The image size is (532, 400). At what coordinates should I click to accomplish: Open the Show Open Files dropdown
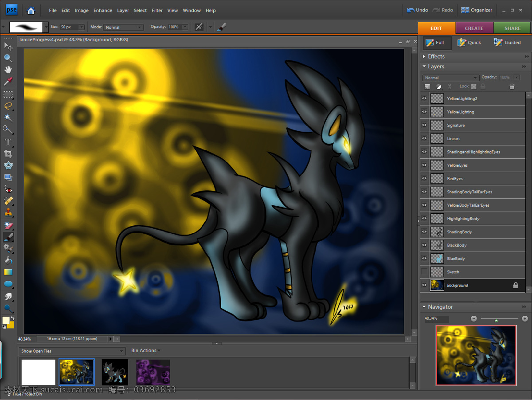coord(72,351)
